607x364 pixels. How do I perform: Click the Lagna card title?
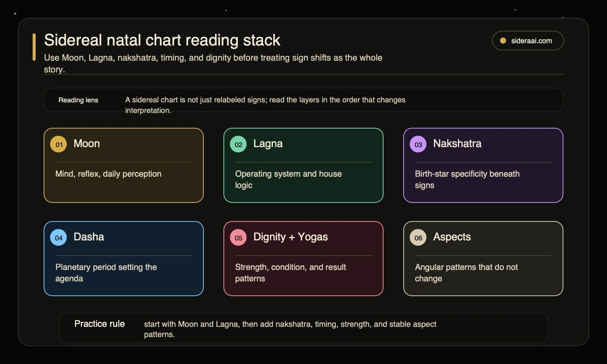(x=268, y=144)
